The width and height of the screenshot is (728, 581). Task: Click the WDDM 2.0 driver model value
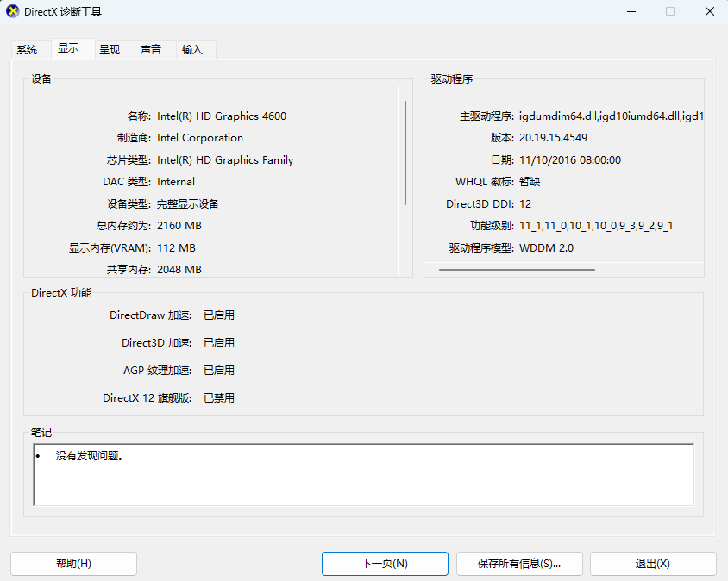point(547,247)
